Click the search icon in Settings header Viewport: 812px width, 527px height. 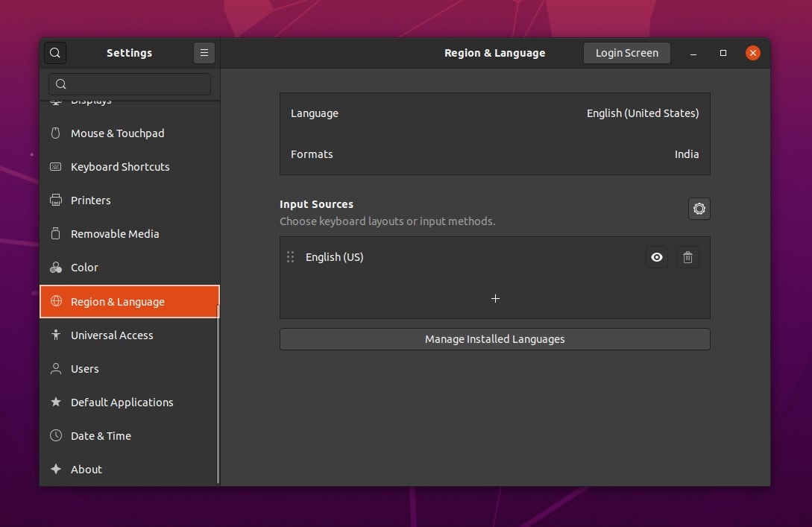tap(55, 53)
